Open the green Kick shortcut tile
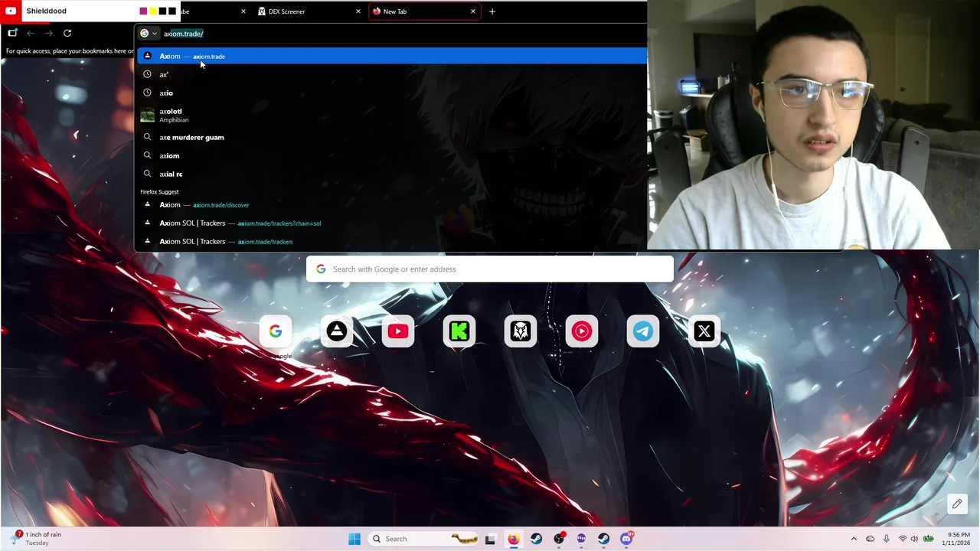 tap(459, 331)
